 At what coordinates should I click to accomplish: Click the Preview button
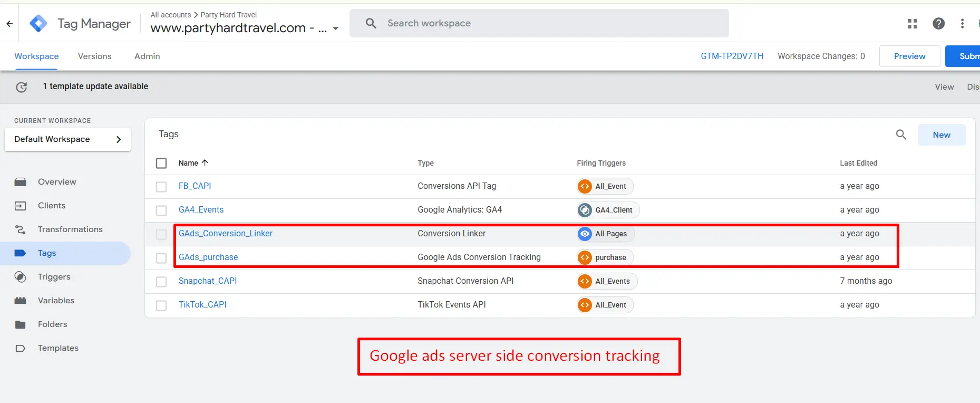909,56
